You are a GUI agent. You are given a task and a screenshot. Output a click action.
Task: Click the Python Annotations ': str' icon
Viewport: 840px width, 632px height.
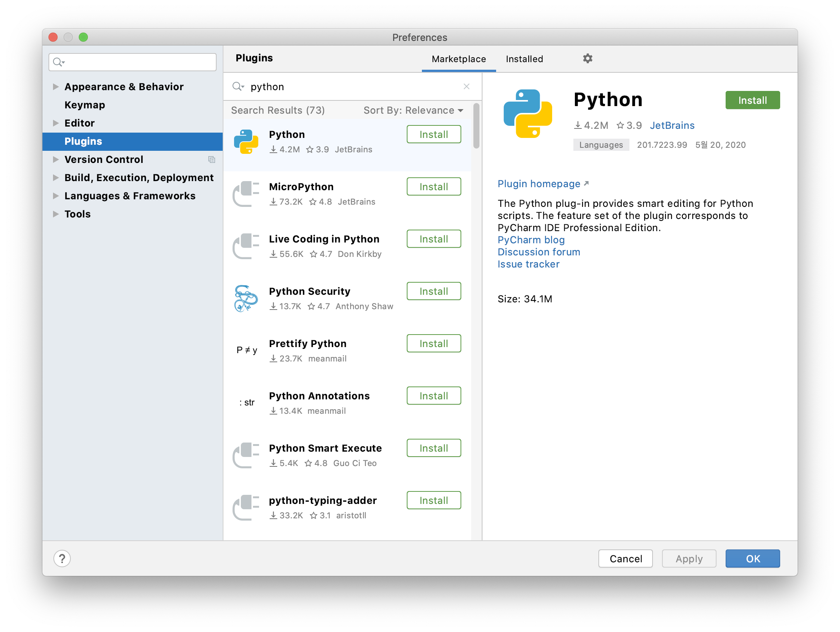247,402
